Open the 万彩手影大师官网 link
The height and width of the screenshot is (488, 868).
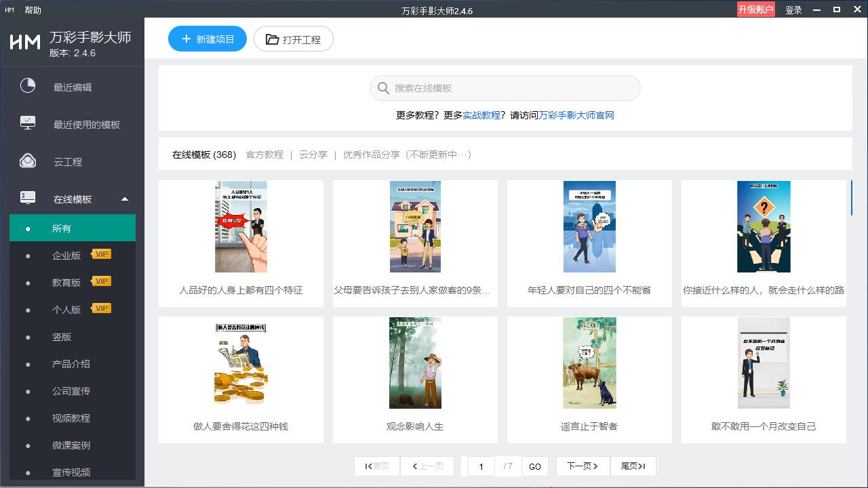[576, 115]
